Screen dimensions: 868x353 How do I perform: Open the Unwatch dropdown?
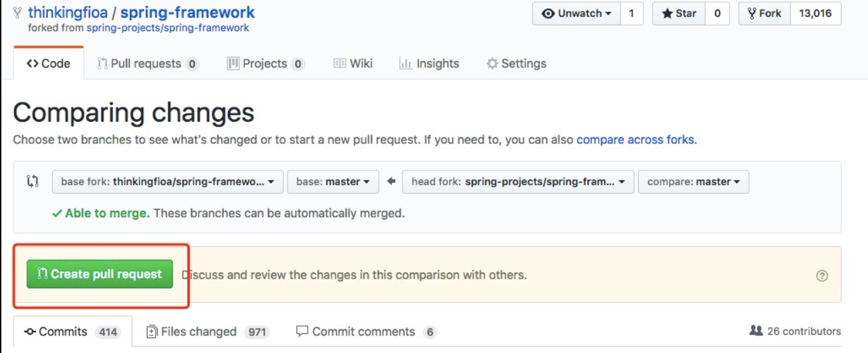(576, 14)
